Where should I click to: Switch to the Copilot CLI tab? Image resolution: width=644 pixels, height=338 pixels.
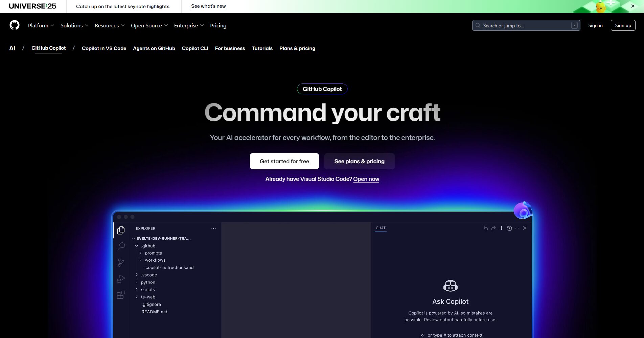pos(195,48)
